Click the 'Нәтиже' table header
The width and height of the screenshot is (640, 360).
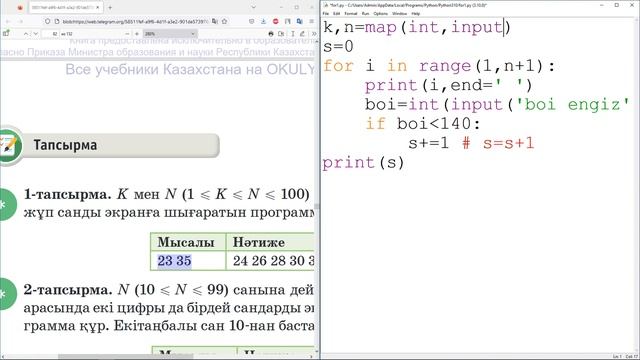258,242
